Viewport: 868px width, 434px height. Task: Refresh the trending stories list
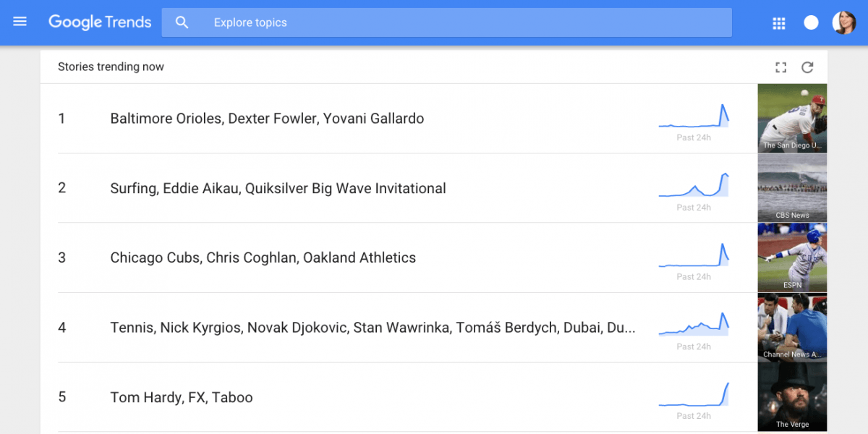click(807, 67)
